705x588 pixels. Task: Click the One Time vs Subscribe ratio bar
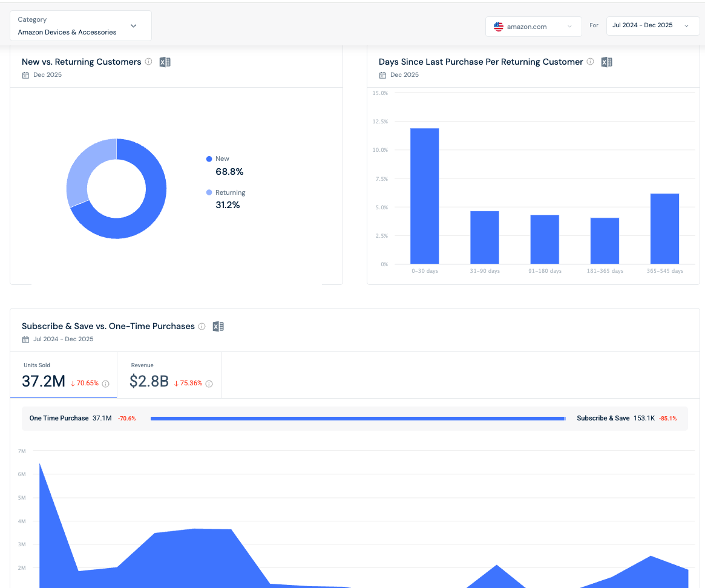pos(358,419)
